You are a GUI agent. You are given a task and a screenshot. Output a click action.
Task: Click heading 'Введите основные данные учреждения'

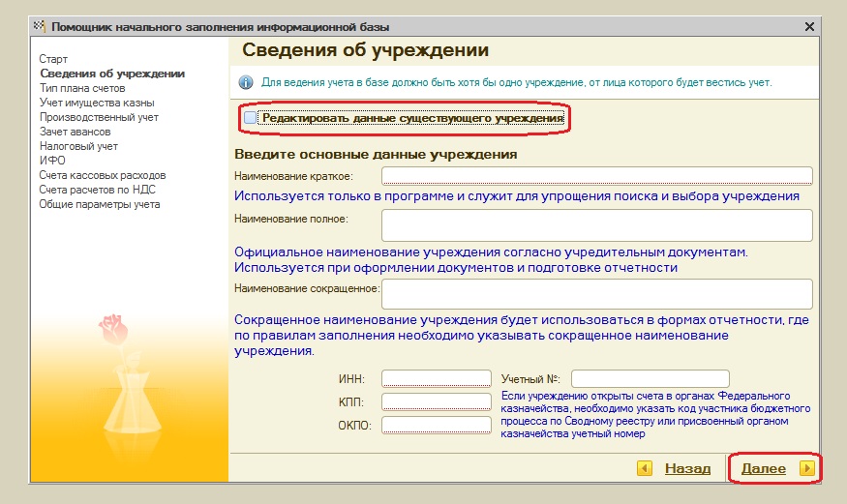[376, 155]
